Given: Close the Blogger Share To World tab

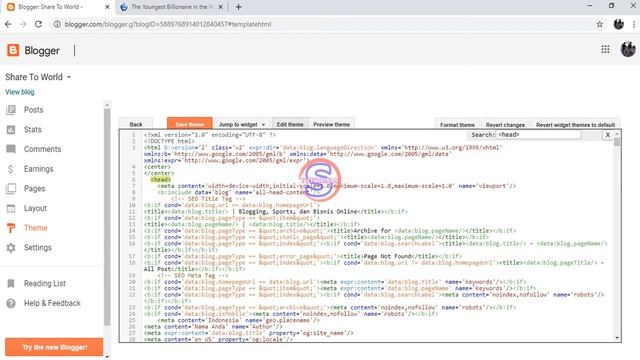Looking at the screenshot, I should (107, 7).
